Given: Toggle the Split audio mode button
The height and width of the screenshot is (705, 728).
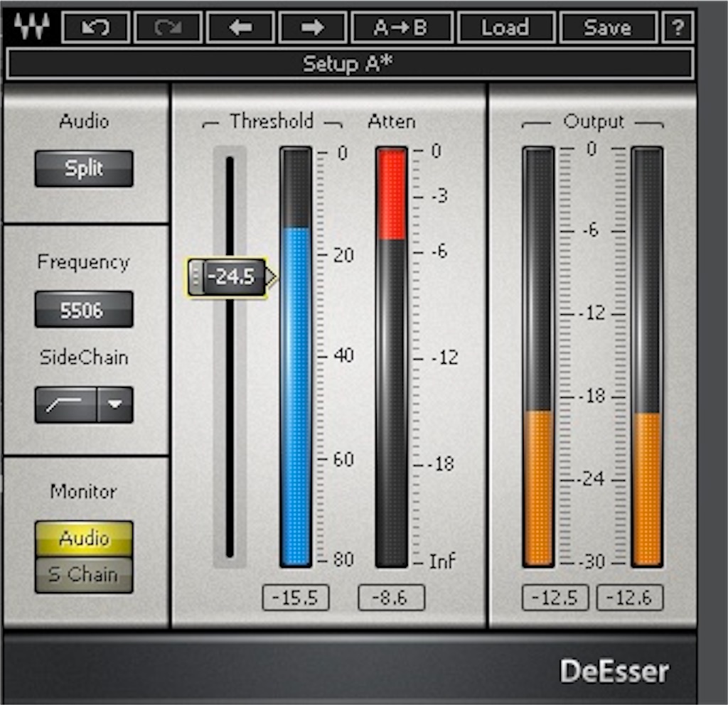Looking at the screenshot, I should (84, 168).
